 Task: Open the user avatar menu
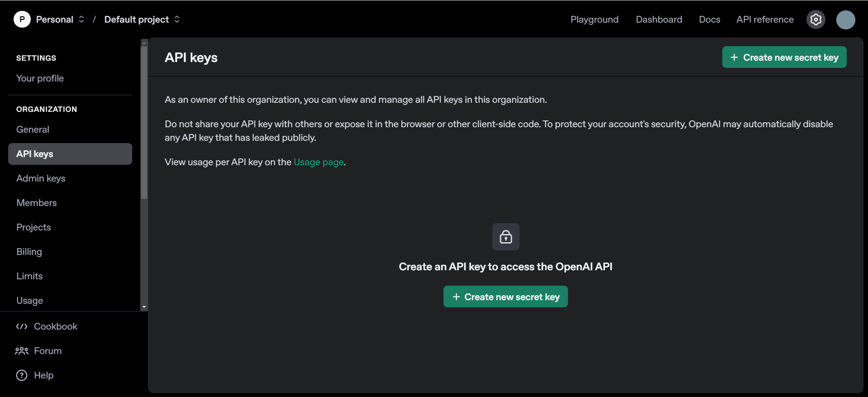pos(845,19)
